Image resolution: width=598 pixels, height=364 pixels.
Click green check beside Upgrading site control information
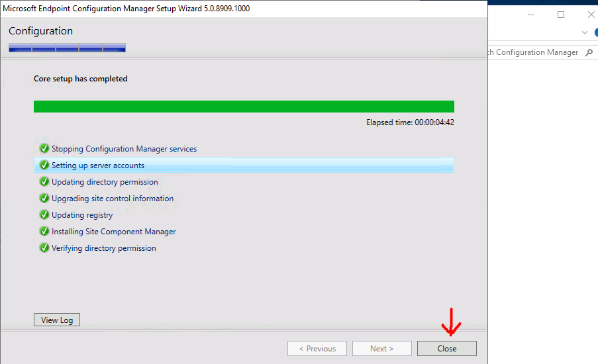(44, 198)
